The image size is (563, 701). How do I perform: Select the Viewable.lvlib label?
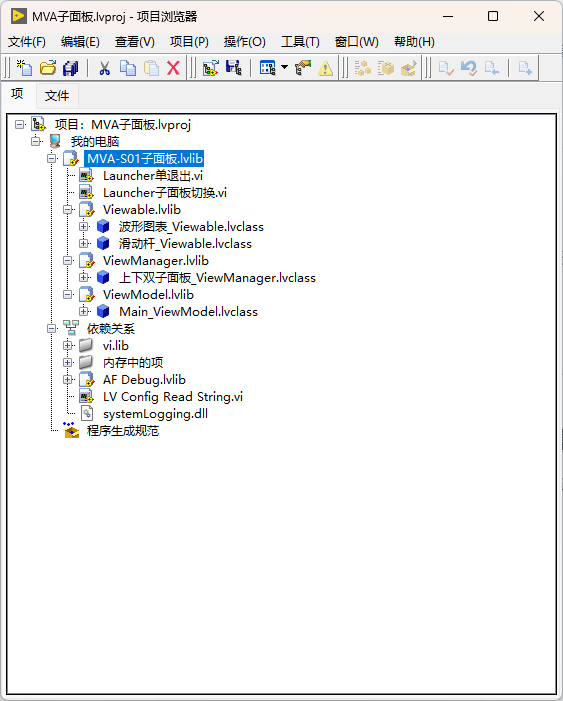coord(142,210)
